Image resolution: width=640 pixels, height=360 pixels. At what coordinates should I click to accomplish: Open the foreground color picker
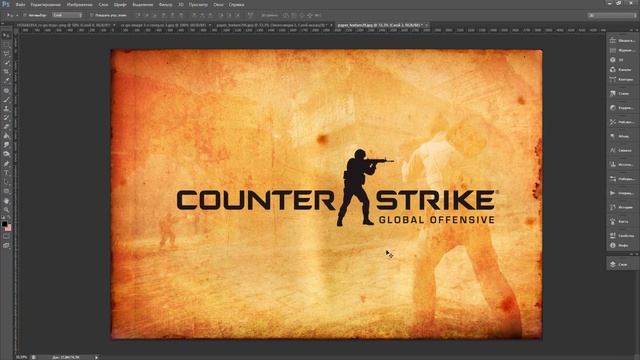point(4,224)
